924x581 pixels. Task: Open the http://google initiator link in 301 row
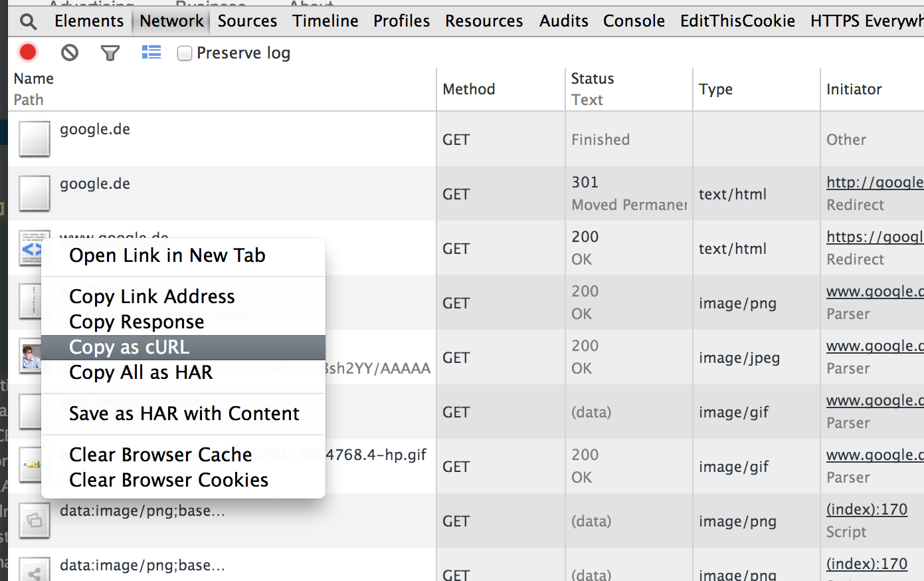(x=875, y=182)
